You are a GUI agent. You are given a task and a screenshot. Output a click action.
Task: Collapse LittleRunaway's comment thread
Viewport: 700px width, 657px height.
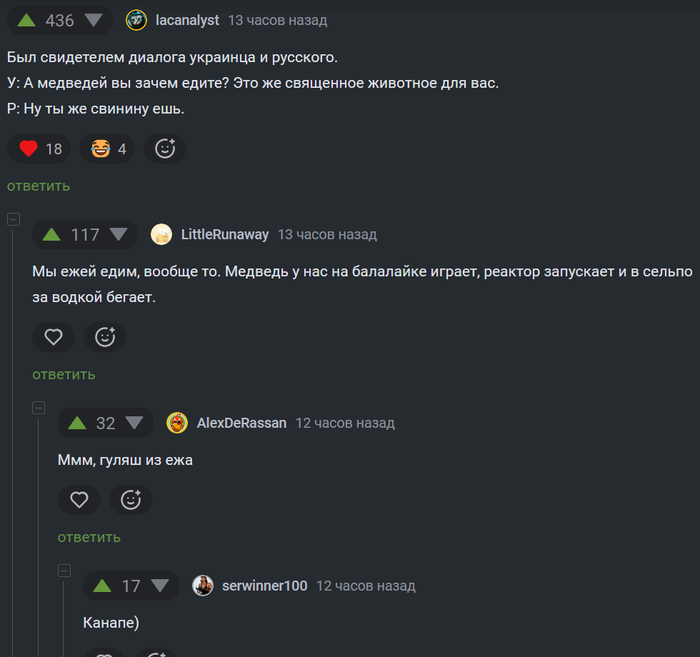tap(13, 219)
